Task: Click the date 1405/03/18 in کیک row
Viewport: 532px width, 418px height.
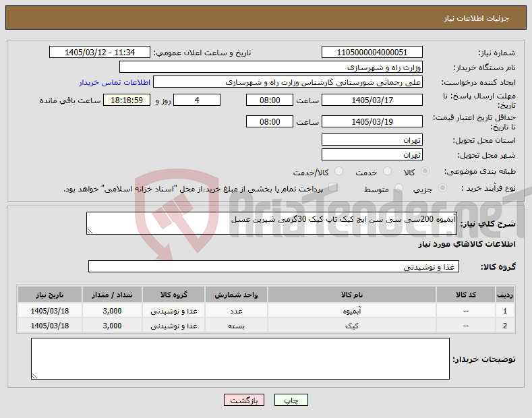Action: tap(49, 326)
